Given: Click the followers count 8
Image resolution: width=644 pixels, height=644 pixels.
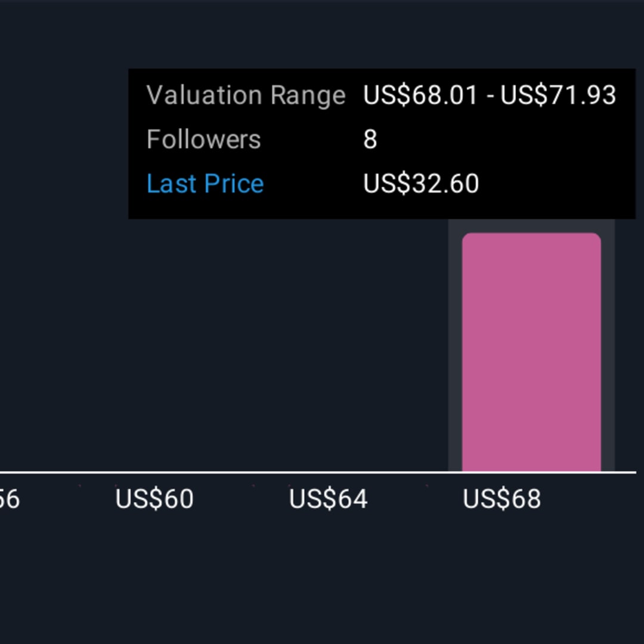Looking at the screenshot, I should (x=370, y=140).
